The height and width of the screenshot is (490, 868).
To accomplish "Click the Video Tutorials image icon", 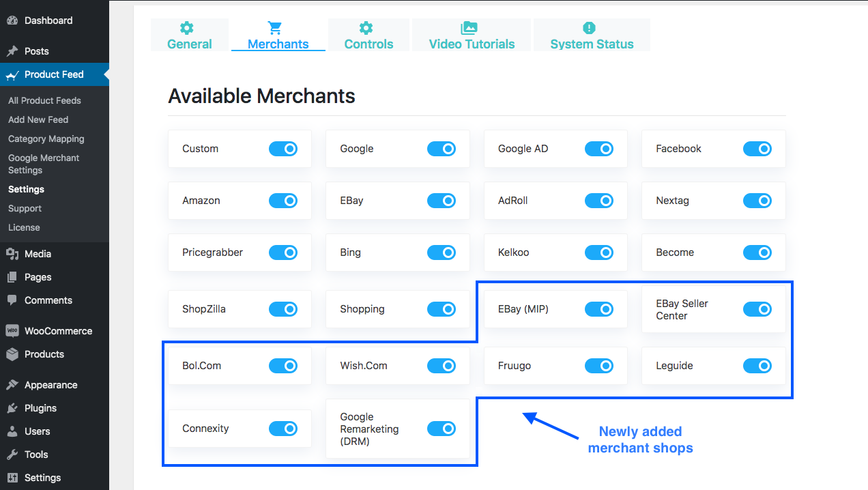I will (x=469, y=28).
